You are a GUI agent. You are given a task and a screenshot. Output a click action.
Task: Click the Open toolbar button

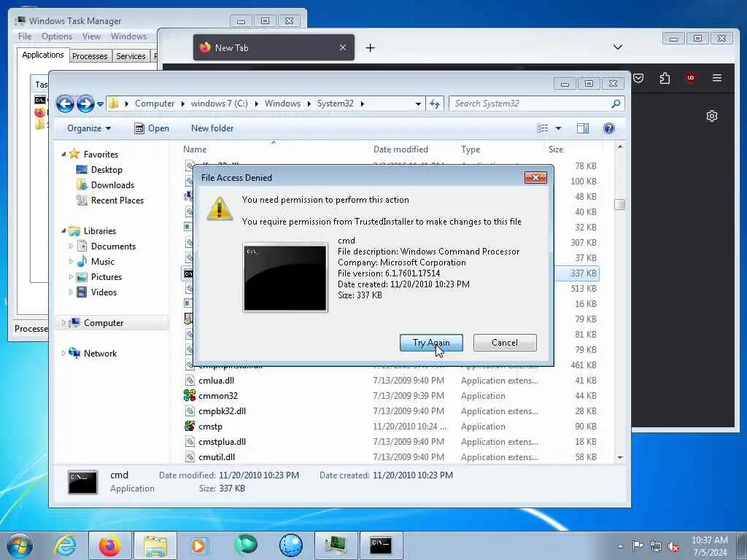(x=152, y=128)
